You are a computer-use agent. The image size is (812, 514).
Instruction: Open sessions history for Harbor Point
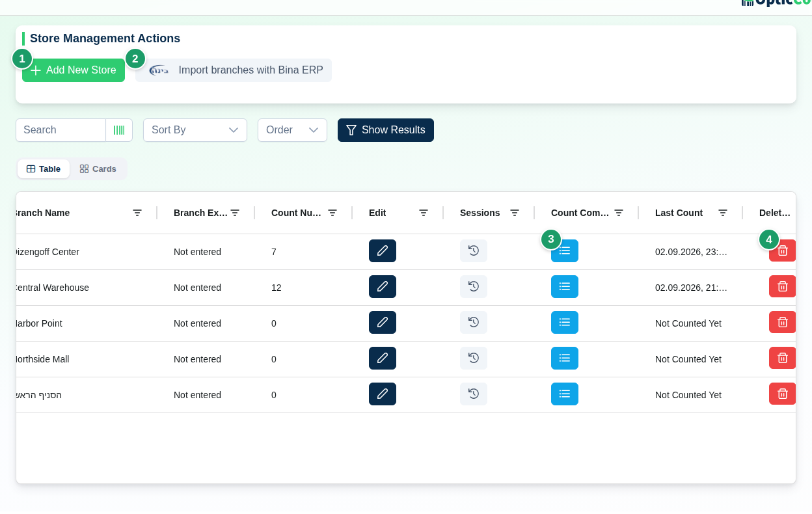[474, 322]
